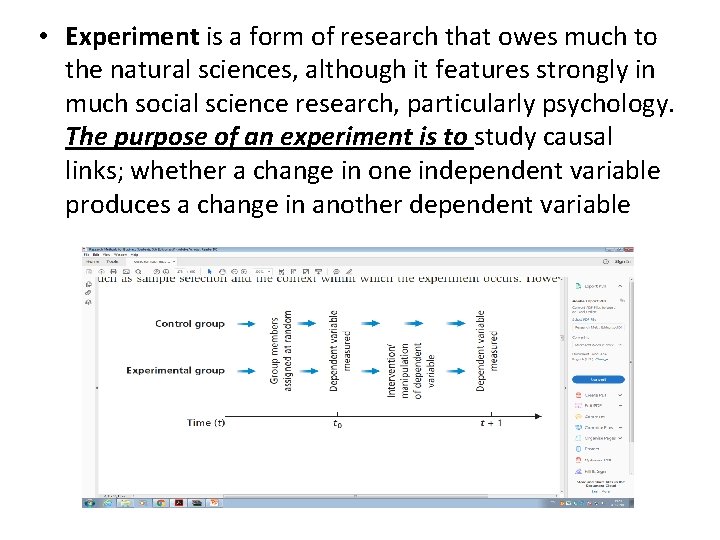Click the Create PDF icon in right panel
Screen dimensions: 720x540
click(x=579, y=395)
